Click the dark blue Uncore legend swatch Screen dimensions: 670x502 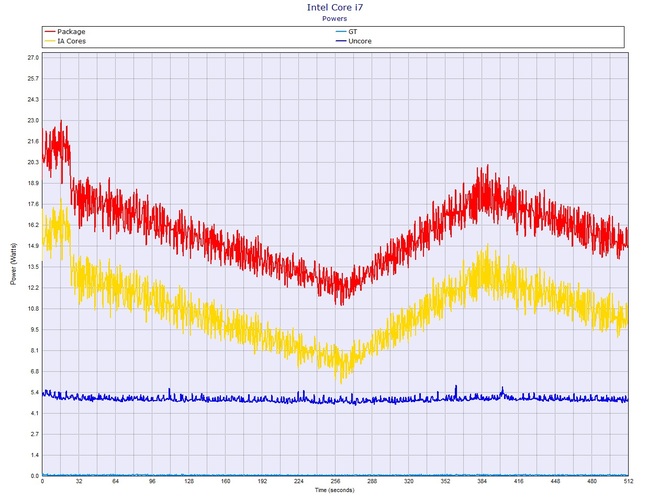coord(341,41)
